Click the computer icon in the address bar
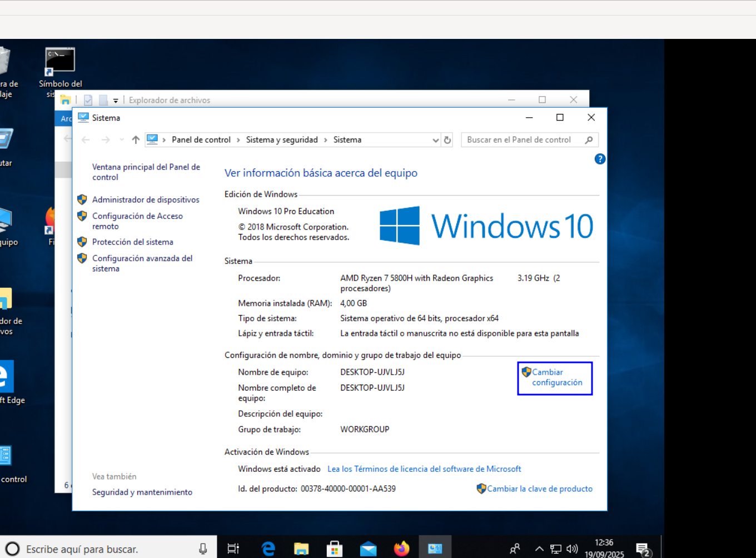The image size is (756, 558). coord(152,139)
